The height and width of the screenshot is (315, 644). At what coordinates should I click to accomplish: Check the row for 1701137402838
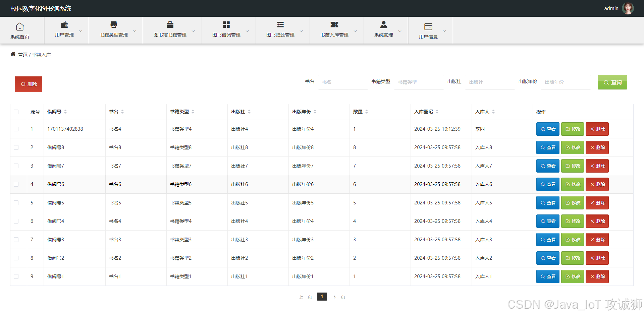[x=16, y=129]
